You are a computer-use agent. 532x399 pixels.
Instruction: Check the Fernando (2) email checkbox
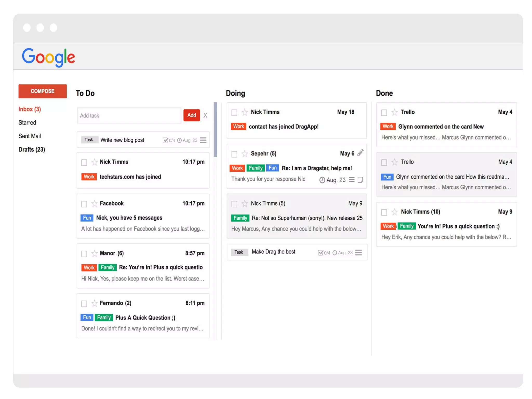point(84,304)
